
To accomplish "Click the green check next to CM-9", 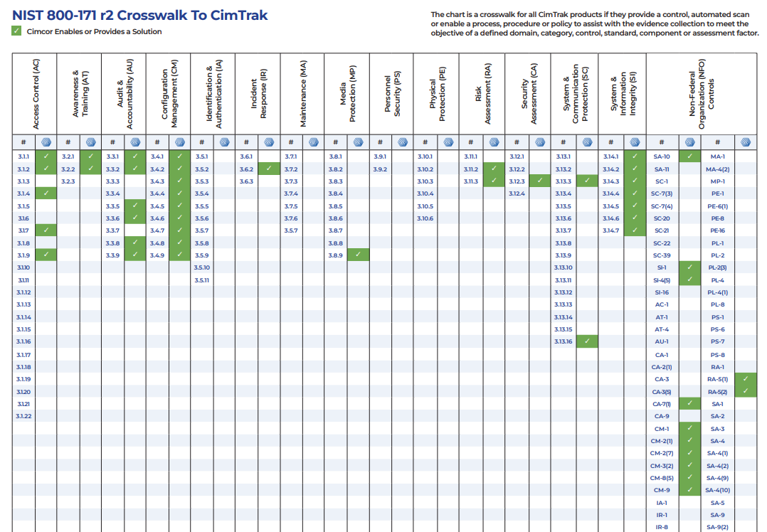I will pyautogui.click(x=689, y=489).
